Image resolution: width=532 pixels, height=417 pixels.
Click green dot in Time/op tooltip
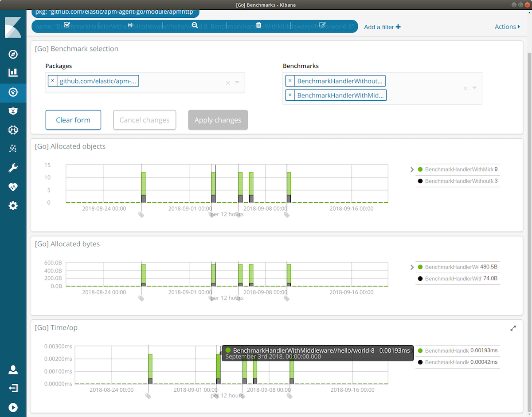[228, 350]
